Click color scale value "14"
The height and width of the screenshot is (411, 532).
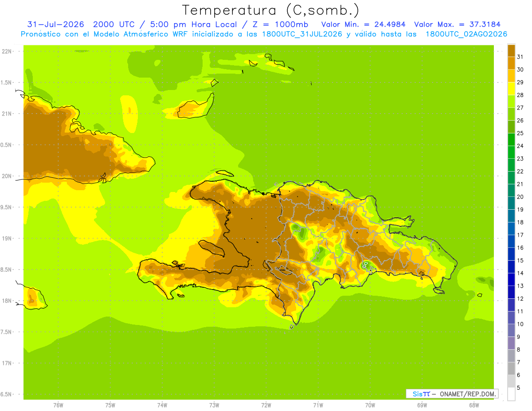point(520,273)
